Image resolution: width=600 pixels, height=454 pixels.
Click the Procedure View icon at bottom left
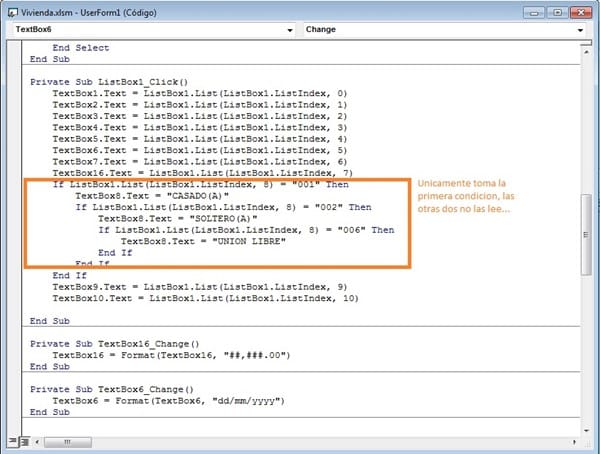click(x=13, y=441)
